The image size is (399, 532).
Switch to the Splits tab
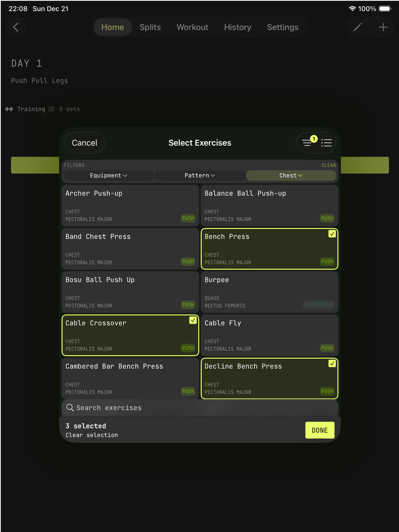[150, 27]
